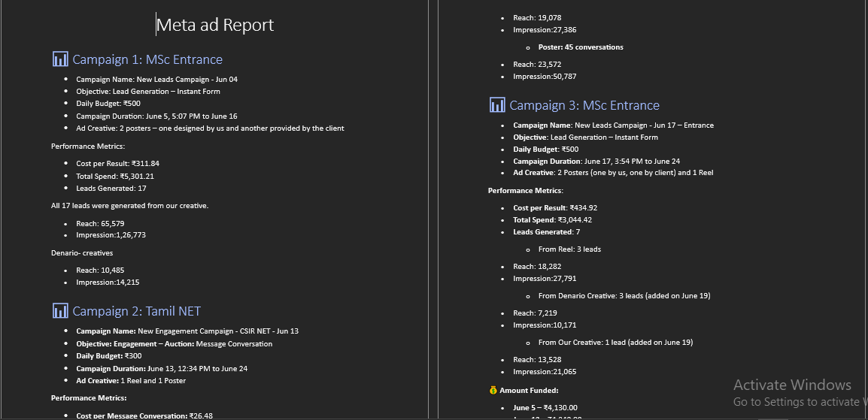
Task: Click 'All 17 leads were generated from our creative.'
Action: click(129, 206)
